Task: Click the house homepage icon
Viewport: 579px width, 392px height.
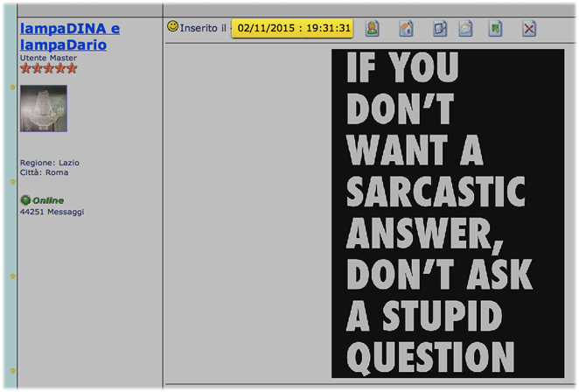Action: point(406,29)
